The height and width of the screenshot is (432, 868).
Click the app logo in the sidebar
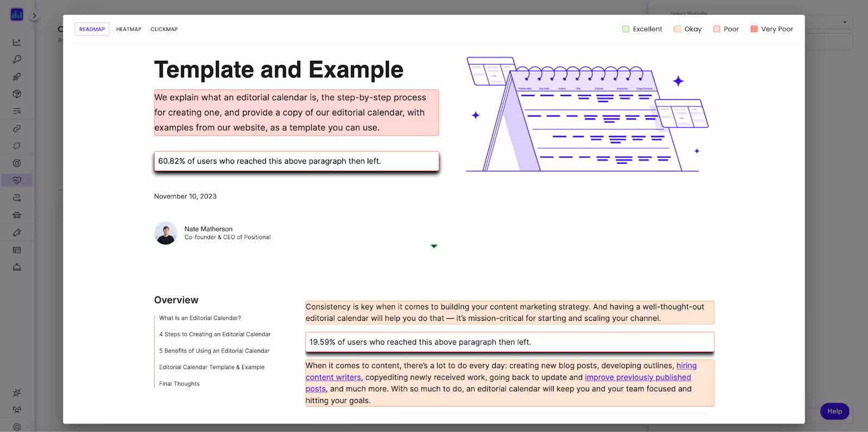(17, 15)
